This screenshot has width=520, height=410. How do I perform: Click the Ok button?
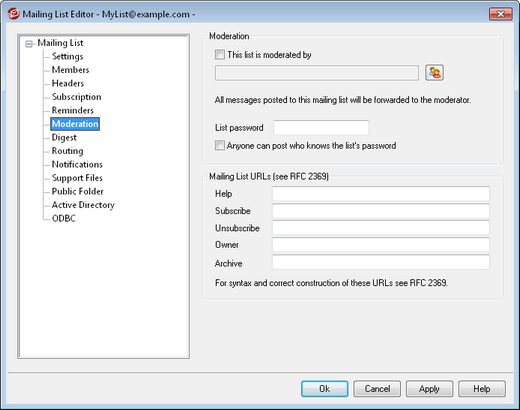point(324,389)
